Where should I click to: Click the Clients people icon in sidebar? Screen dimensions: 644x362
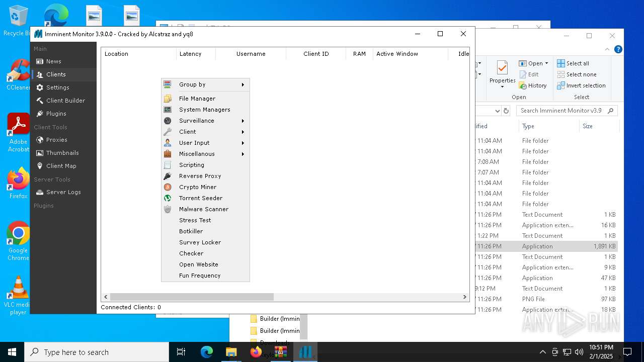[40, 74]
